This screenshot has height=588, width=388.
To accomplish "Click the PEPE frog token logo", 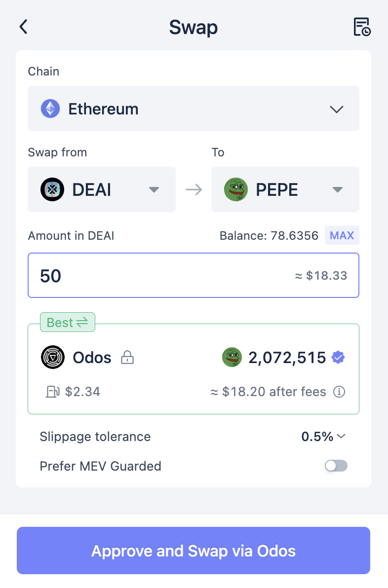I will [236, 189].
